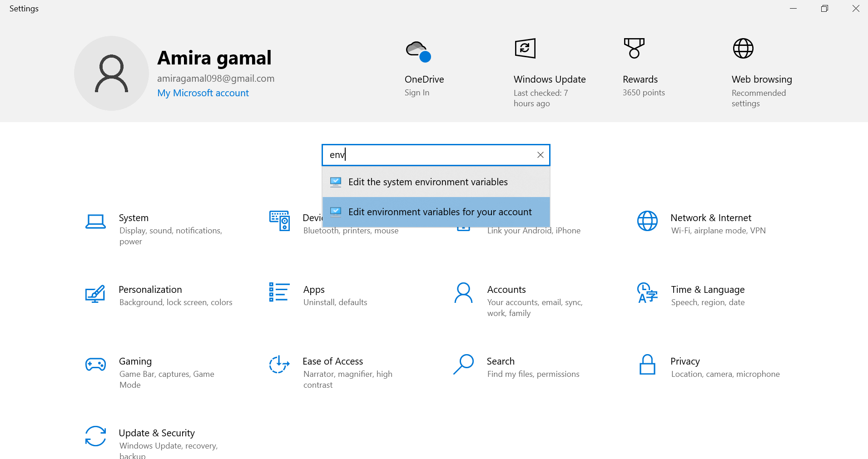The image size is (868, 459).
Task: Click the OneDrive cloud icon
Action: tap(418, 51)
